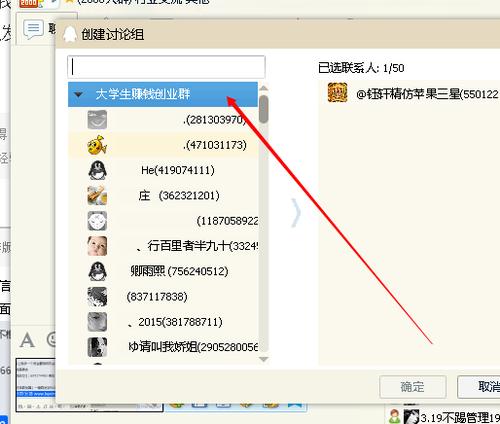Click the gray smiley avatar for 281303970
Viewport: 500px width, 424px height.
(x=97, y=120)
